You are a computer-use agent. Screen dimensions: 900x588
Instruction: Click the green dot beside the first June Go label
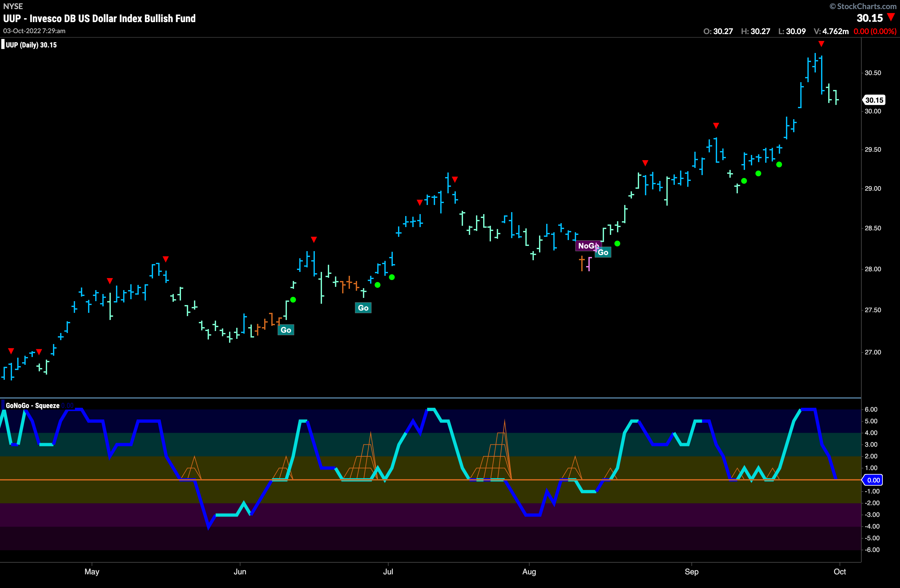point(293,300)
